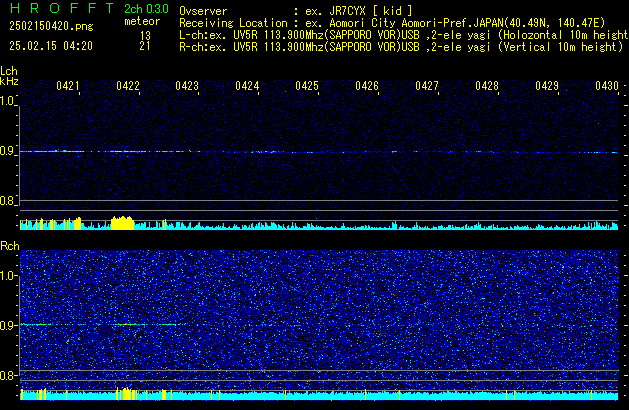Select the meteor count 21
The width and height of the screenshot is (629, 410).
coord(145,46)
